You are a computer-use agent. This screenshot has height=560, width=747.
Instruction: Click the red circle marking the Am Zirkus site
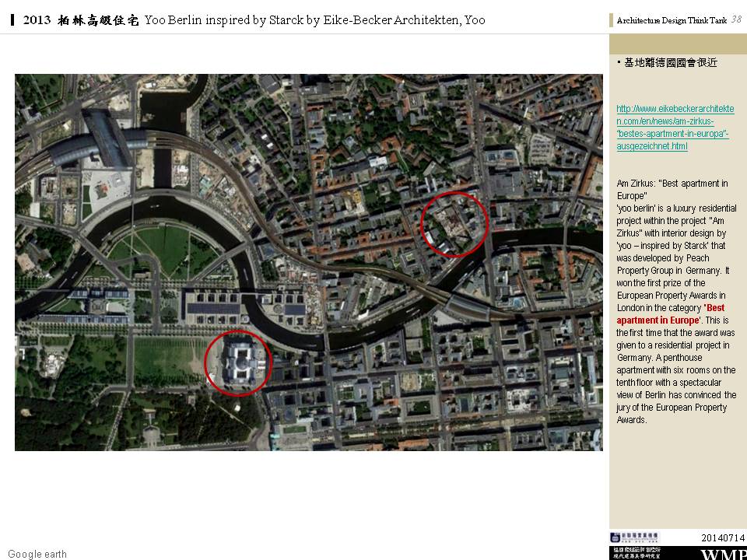coord(454,223)
